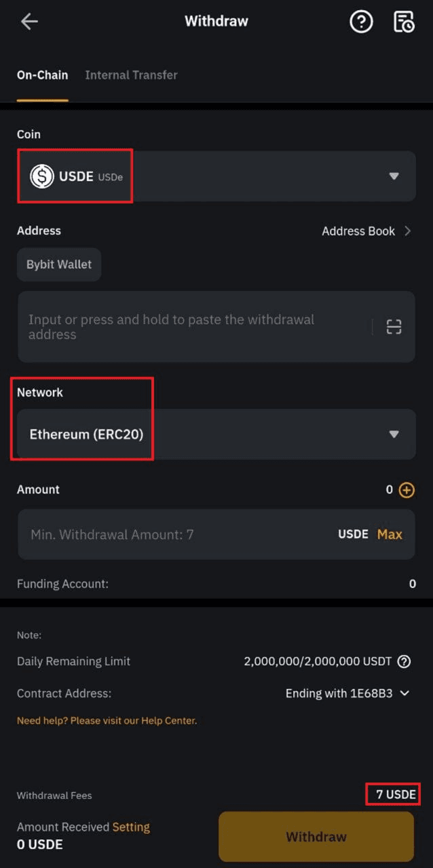Select the On-Chain tab
This screenshot has height=868, width=433.
(42, 75)
